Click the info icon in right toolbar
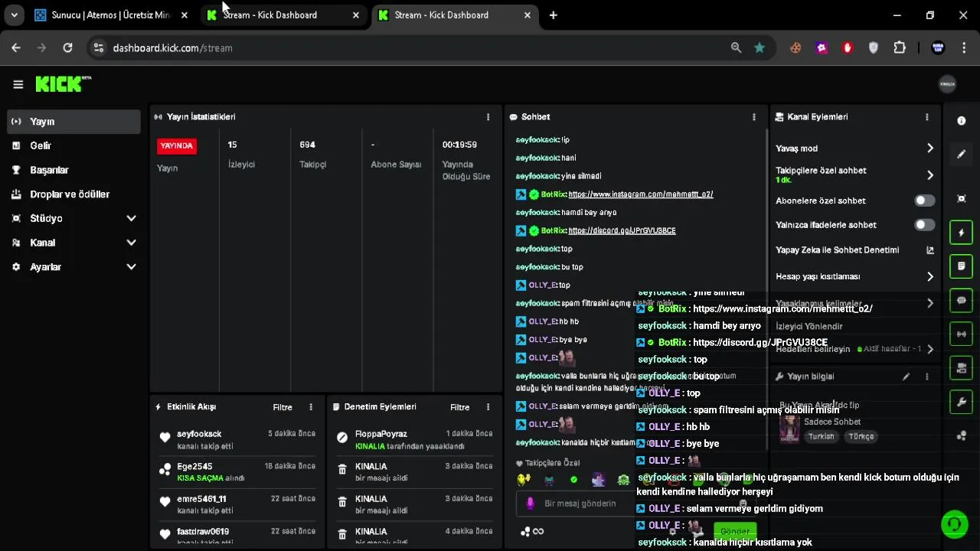Screen dimensions: 980x551 [x=962, y=121]
